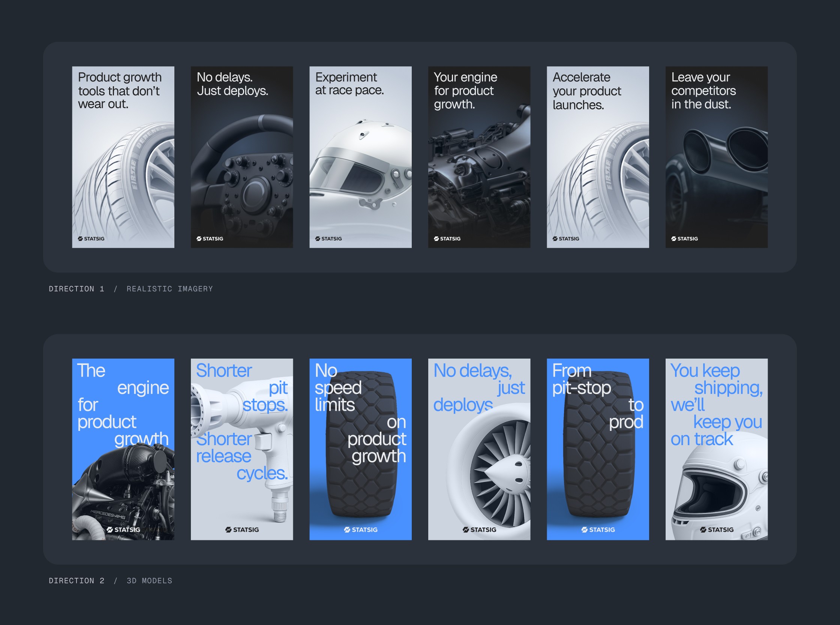Image resolution: width=840 pixels, height=625 pixels.
Task: Select the 'No delays. Just deploys.' steering wheel poster
Action: [x=241, y=157]
